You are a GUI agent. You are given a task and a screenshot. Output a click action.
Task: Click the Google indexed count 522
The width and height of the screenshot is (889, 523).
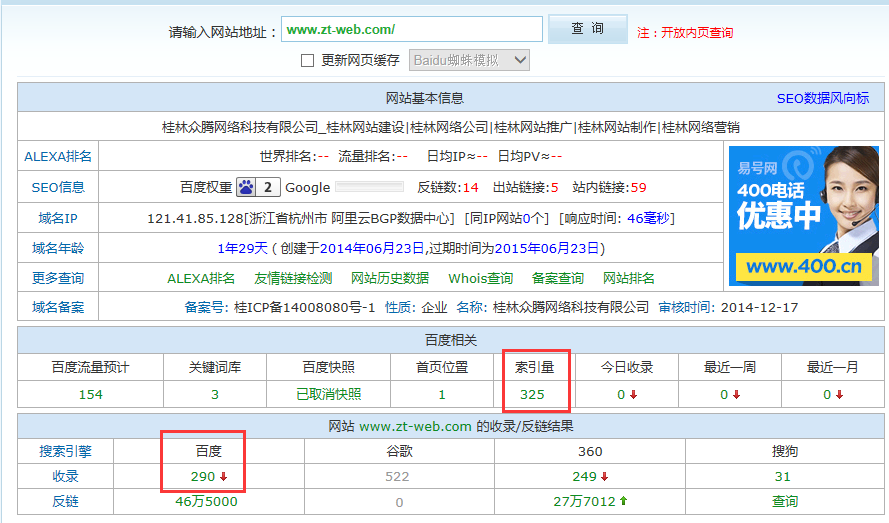pos(397,476)
